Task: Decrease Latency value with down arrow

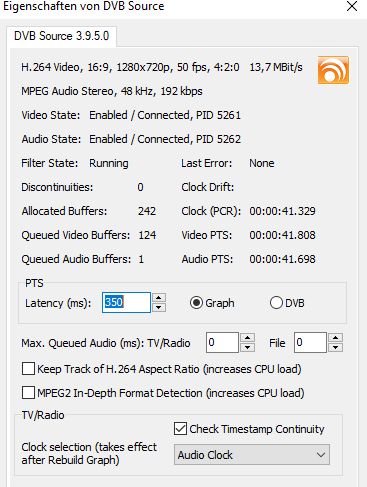Action: (159, 307)
